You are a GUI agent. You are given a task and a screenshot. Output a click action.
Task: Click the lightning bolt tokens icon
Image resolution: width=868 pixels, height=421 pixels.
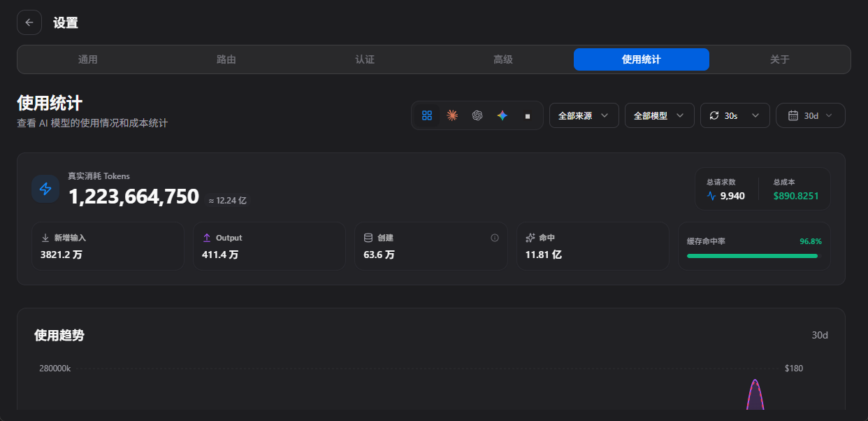(45, 189)
